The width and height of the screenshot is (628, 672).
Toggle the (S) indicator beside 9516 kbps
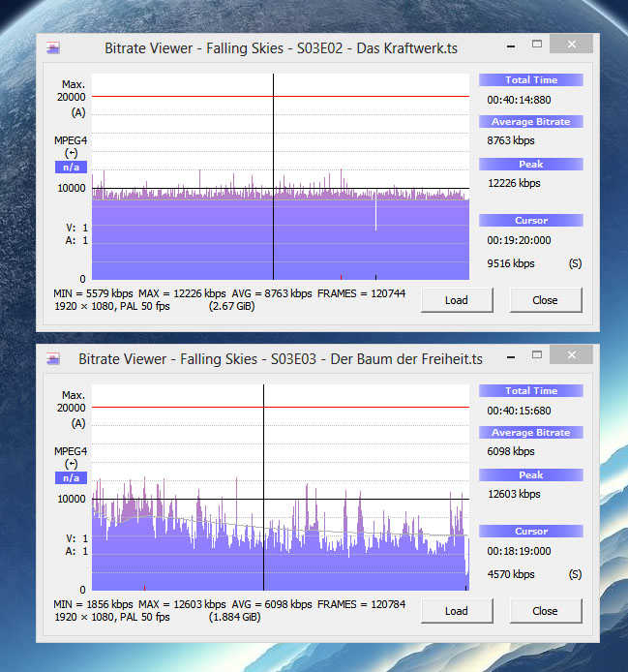coord(576,263)
